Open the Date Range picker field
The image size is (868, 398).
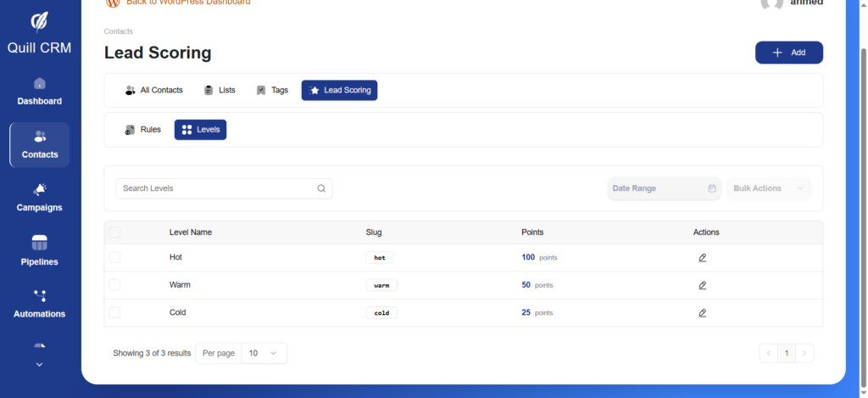point(664,188)
